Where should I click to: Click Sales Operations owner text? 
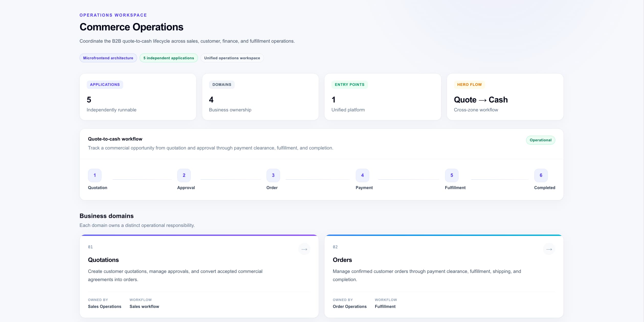click(x=105, y=306)
